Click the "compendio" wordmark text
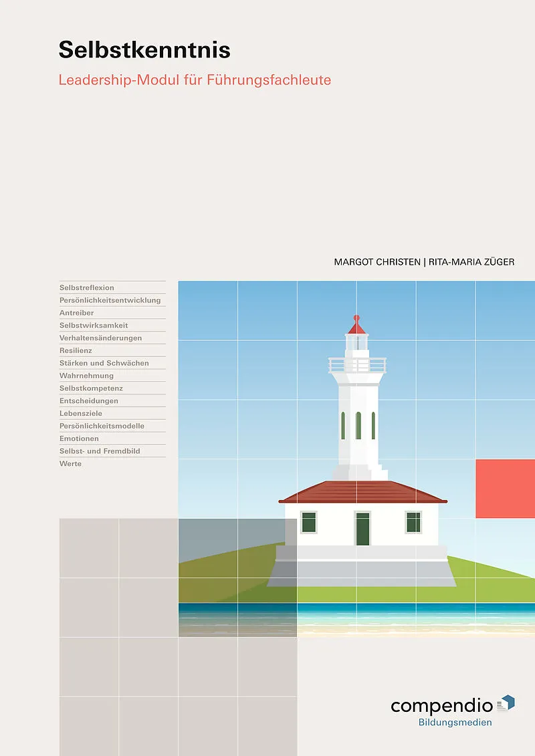Viewport: 535px width, 756px height. click(x=441, y=706)
